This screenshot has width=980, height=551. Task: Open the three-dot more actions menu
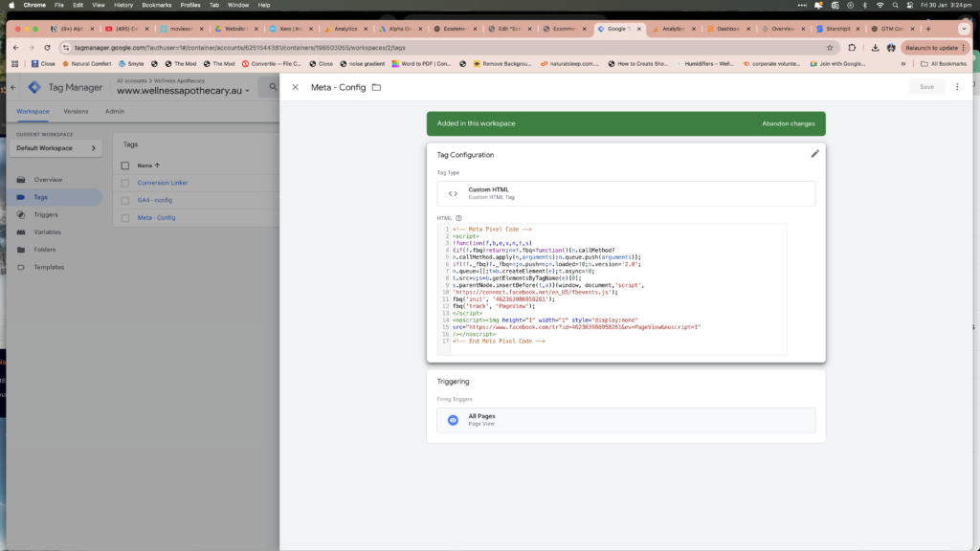956,87
